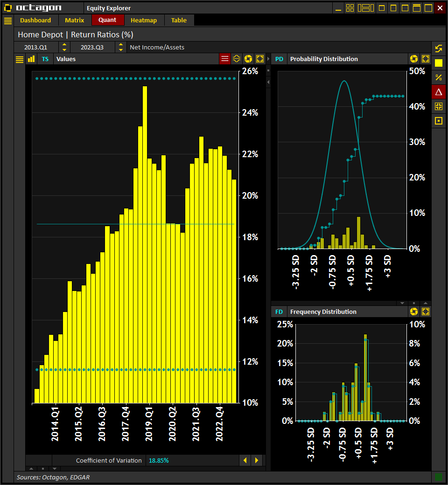This screenshot has width=448, height=485.
Task: Show the previous statistic with left arrow
Action: (x=245, y=460)
